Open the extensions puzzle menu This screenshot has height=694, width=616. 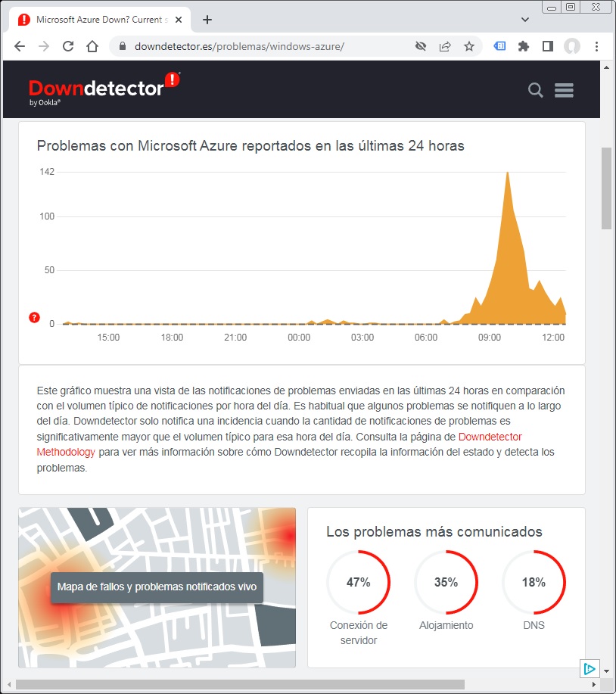tap(524, 46)
